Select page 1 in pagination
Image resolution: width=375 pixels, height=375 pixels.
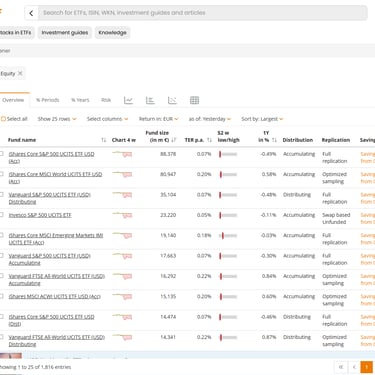(367, 367)
